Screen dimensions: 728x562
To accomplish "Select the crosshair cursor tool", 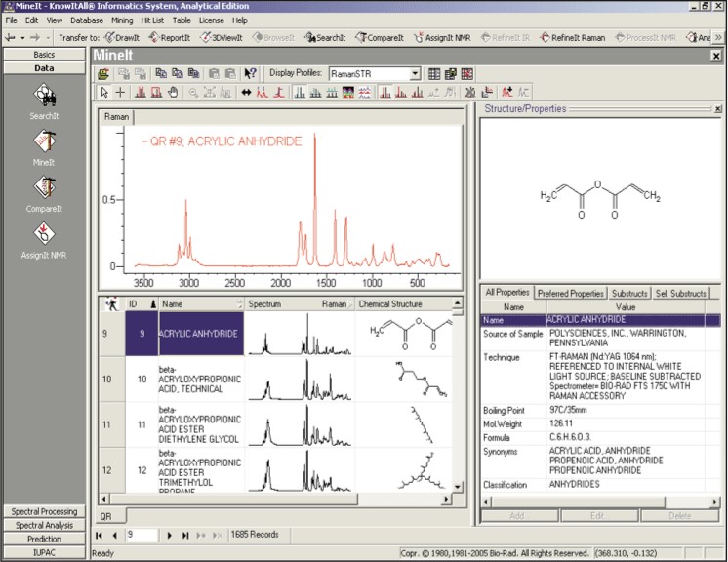I will (x=120, y=93).
